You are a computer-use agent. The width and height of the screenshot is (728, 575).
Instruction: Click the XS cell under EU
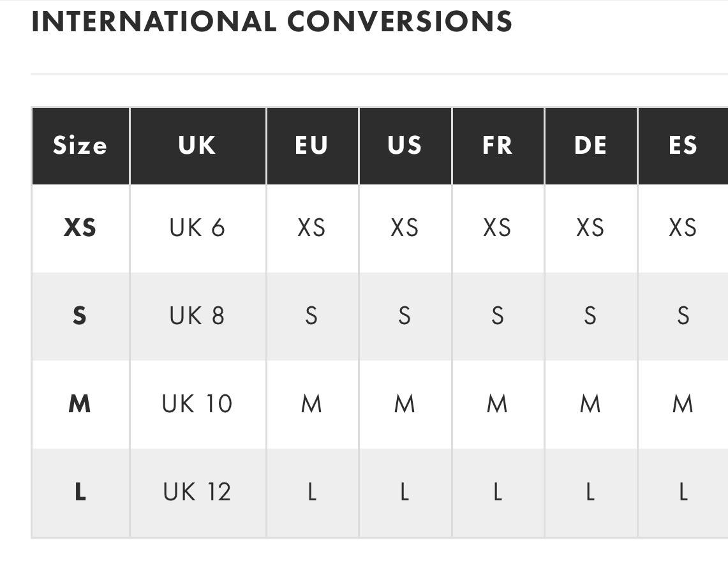311,228
